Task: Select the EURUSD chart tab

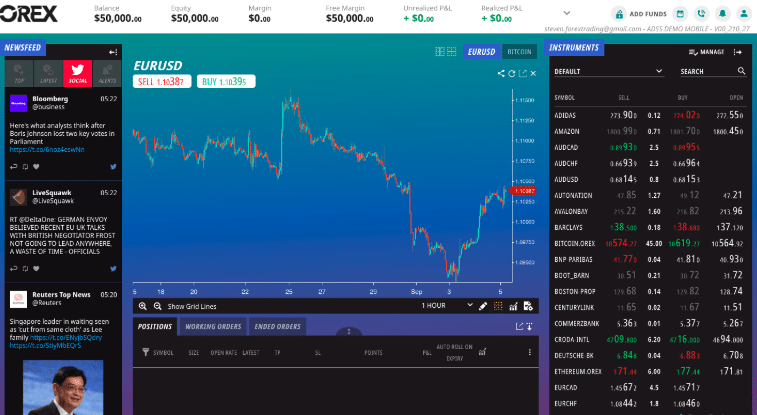Action: click(x=481, y=52)
